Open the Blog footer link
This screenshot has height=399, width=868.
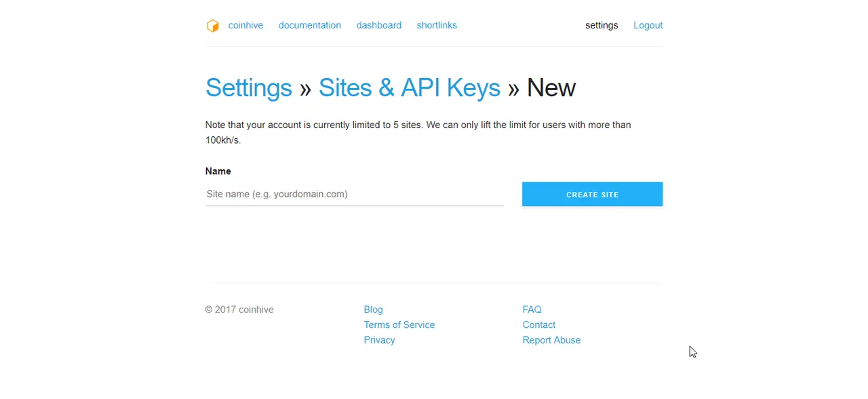pos(374,310)
